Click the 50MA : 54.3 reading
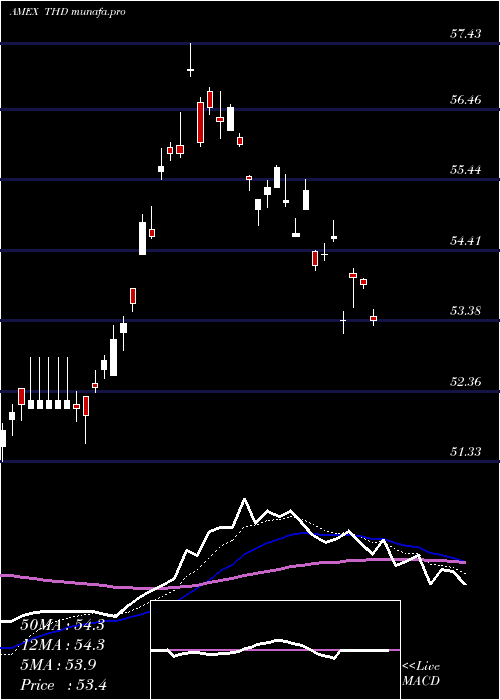This screenshot has height=700, width=500. click(x=62, y=625)
